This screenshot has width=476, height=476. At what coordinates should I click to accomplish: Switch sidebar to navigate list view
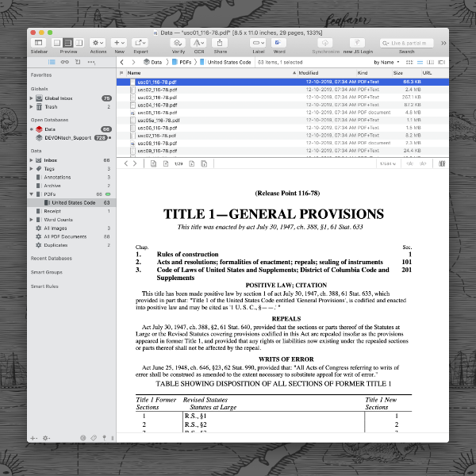pos(52,62)
